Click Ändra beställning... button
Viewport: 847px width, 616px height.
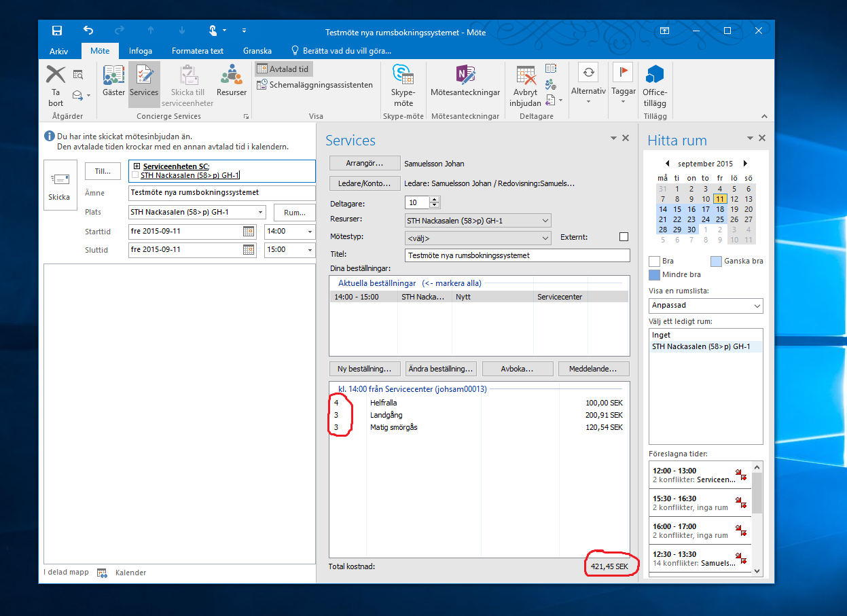(x=441, y=369)
